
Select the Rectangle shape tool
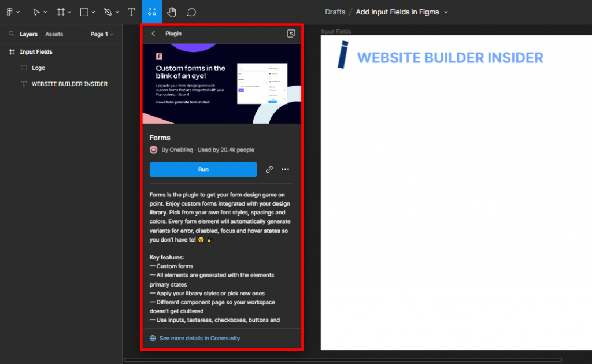click(x=84, y=12)
